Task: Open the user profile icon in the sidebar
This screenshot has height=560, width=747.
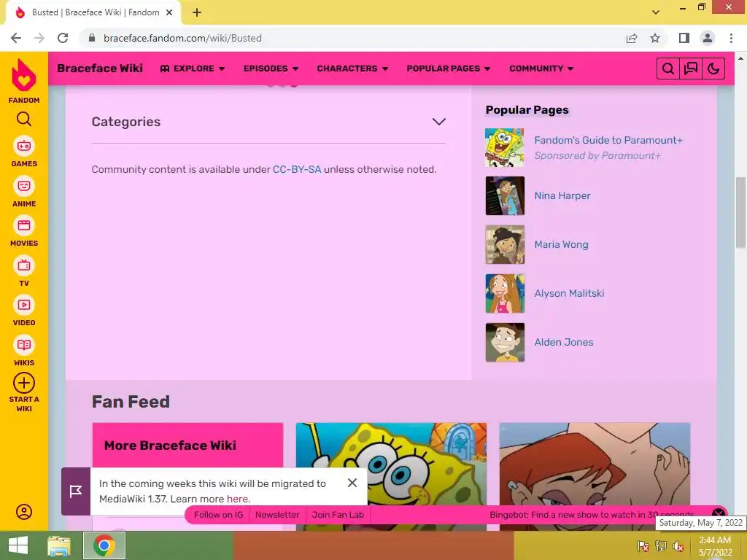Action: [x=24, y=512]
